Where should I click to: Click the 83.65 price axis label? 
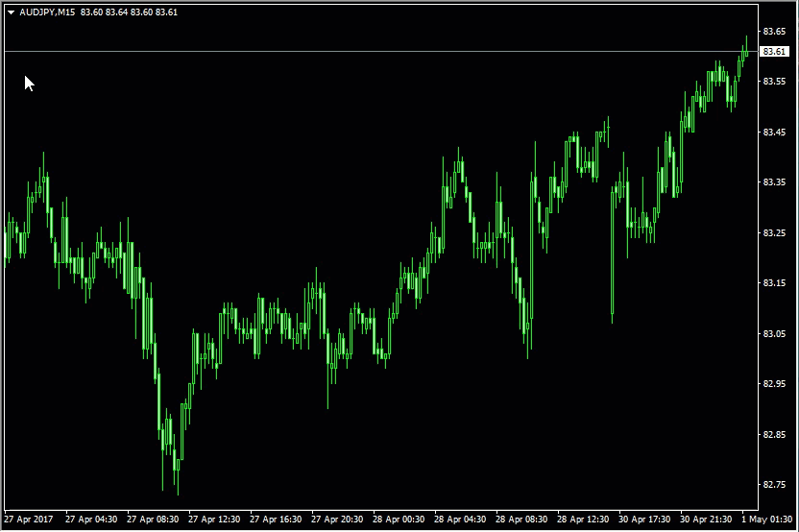point(774,32)
